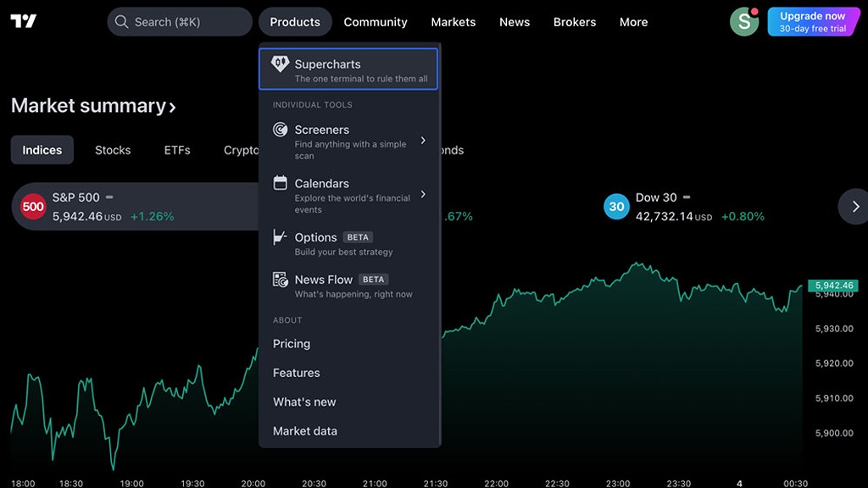Screen dimensions: 868x488
Task: Click the TradingView logo
Action: click(x=23, y=21)
